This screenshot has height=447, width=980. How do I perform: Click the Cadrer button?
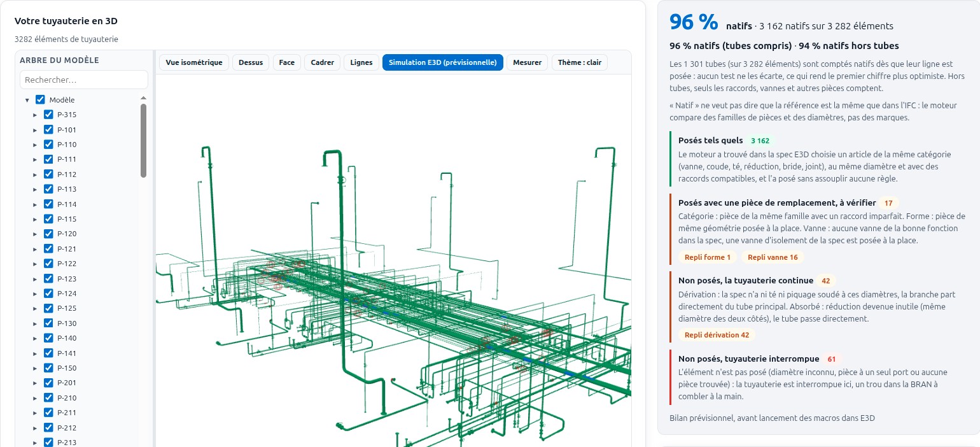click(323, 62)
